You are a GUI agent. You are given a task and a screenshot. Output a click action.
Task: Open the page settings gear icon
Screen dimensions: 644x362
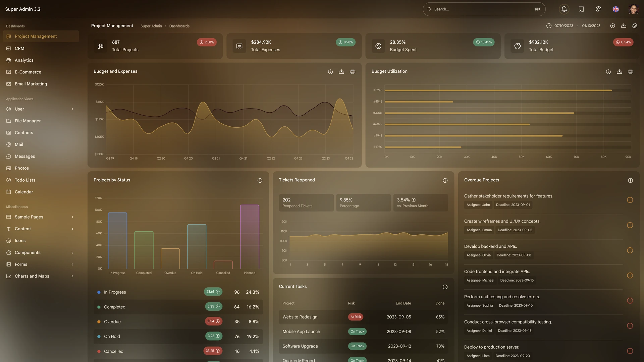click(635, 26)
